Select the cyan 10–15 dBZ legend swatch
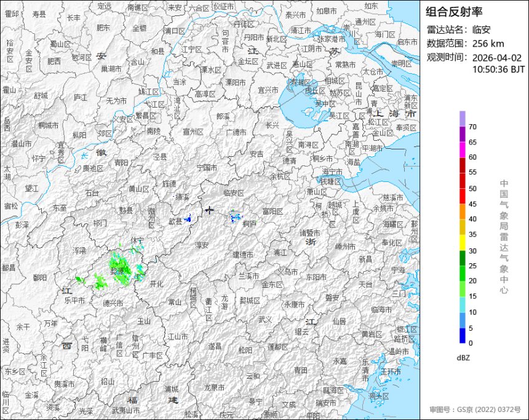Viewport: 529px width, 420px height. coord(462,304)
